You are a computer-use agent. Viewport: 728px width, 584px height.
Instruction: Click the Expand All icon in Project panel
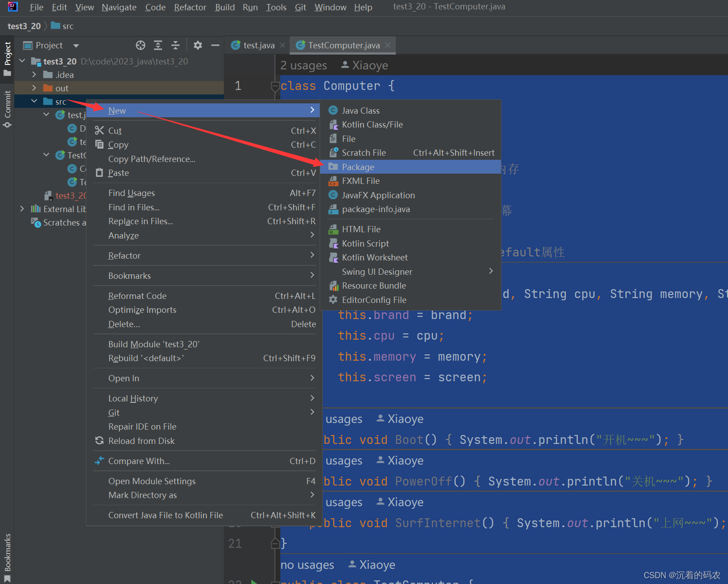click(158, 45)
